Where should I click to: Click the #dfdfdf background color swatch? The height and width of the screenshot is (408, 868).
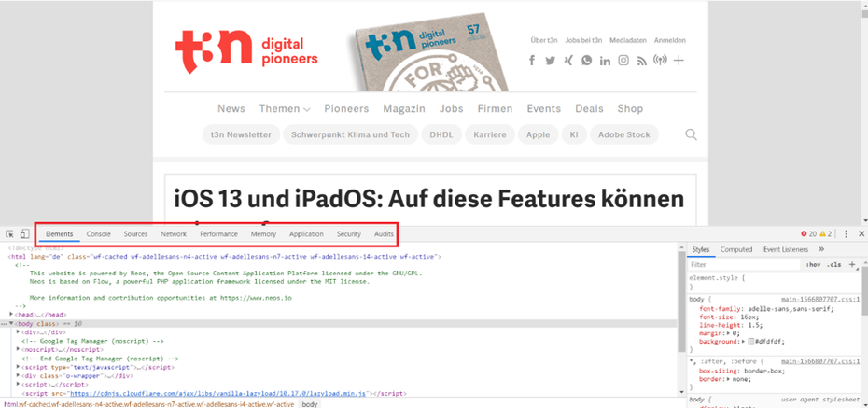(x=750, y=341)
